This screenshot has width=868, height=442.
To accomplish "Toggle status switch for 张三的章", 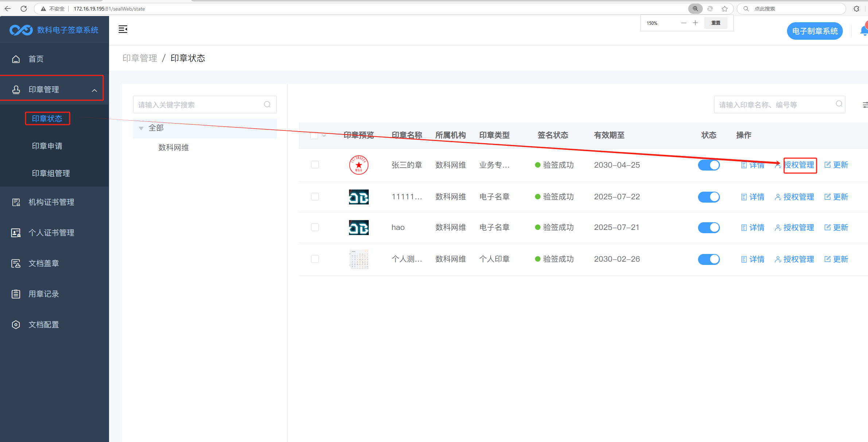I will tap(709, 165).
